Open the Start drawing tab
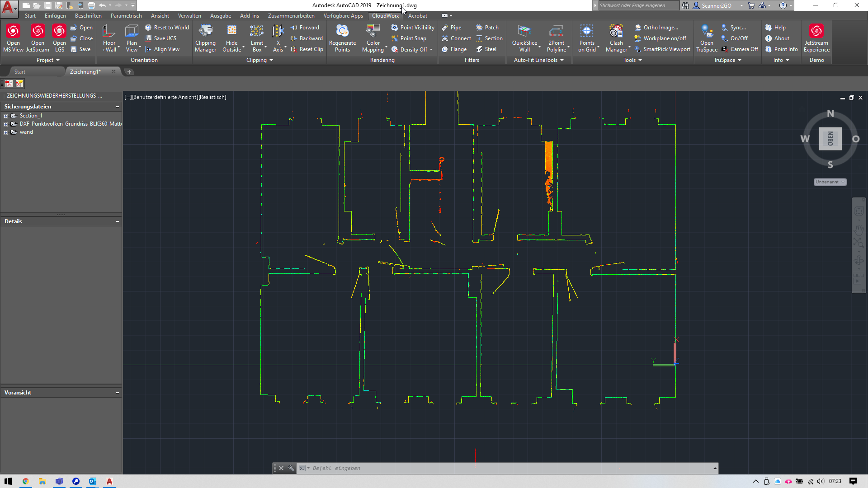The height and width of the screenshot is (488, 868). 19,72
